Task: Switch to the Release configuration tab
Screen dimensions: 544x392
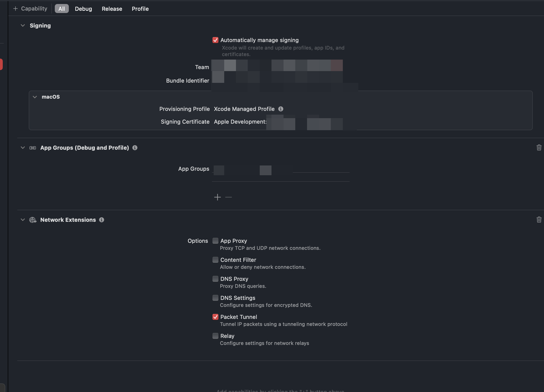Action: point(112,9)
